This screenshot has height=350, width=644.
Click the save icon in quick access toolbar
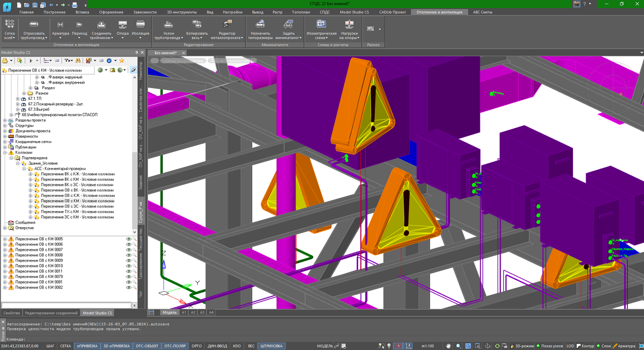(x=34, y=4)
